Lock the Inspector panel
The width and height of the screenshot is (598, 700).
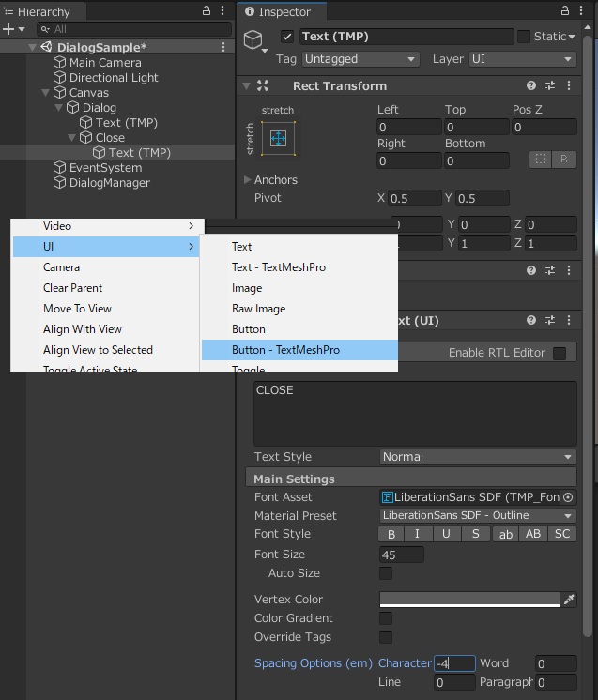565,10
